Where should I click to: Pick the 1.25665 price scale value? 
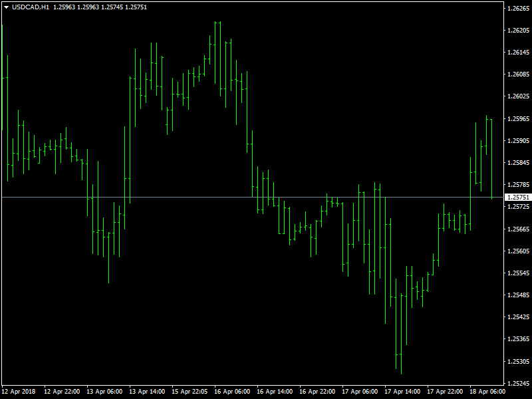tap(518, 229)
